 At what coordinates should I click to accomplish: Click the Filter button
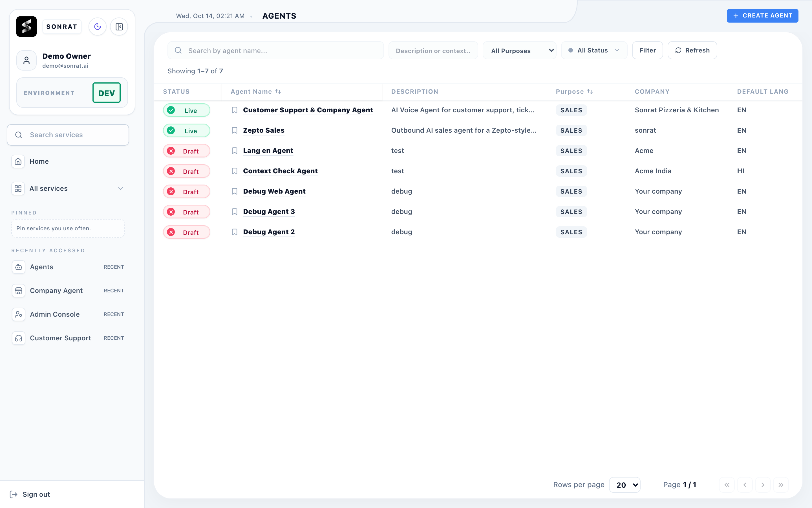click(647, 51)
